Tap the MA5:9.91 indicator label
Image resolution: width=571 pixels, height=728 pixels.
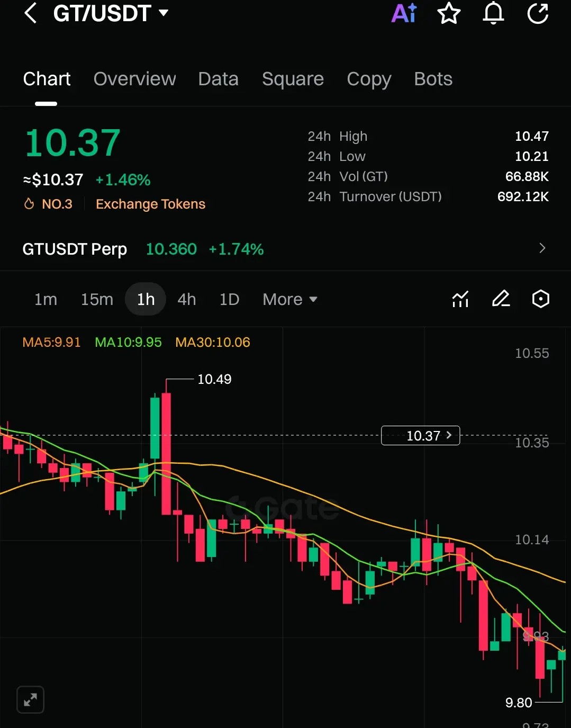51,342
